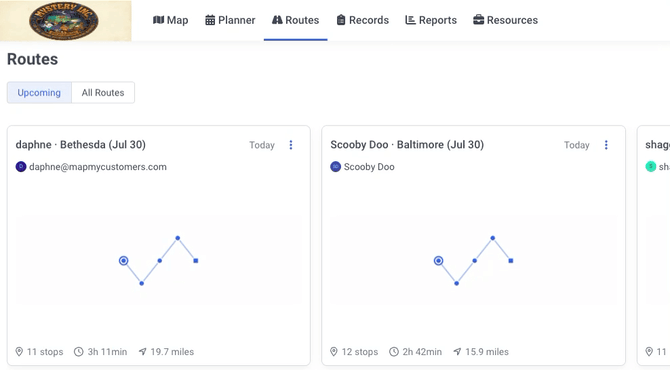Click the Records clipboard icon

[341, 20]
